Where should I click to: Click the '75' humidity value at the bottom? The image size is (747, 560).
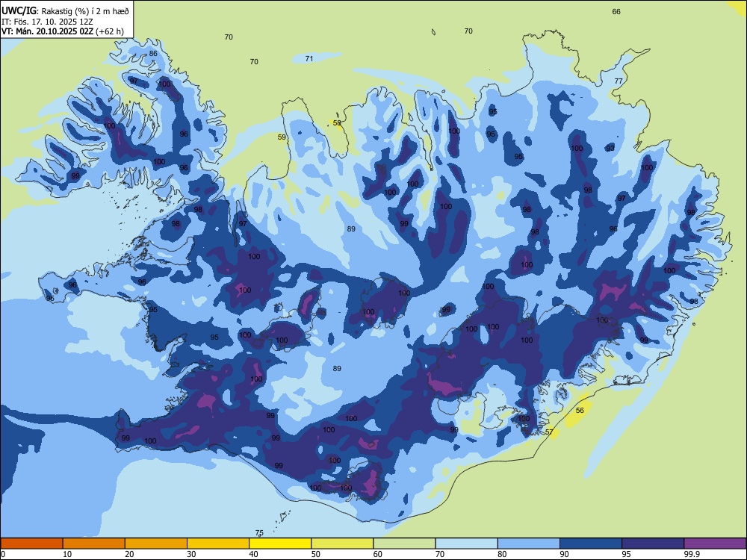click(259, 533)
